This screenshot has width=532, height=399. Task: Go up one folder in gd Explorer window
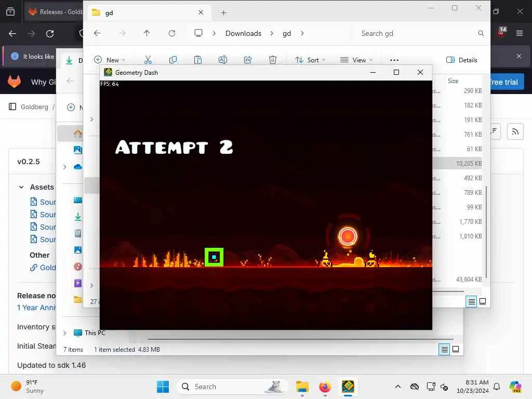(x=147, y=33)
